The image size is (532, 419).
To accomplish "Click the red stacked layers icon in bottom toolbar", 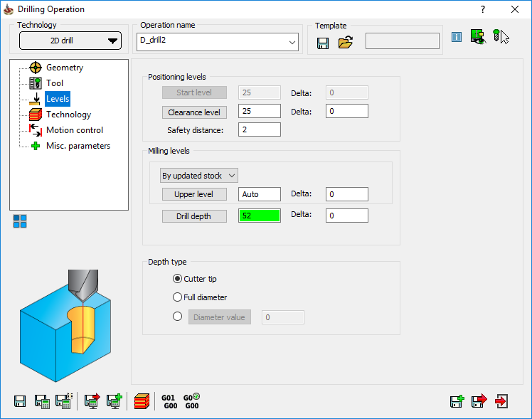I will point(142,401).
